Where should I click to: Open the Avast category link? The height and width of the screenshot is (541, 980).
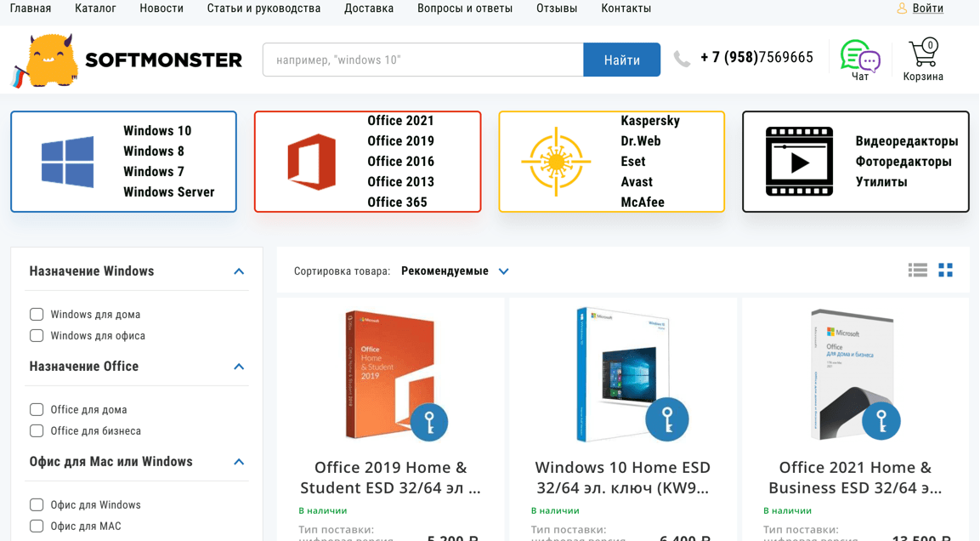(x=637, y=181)
